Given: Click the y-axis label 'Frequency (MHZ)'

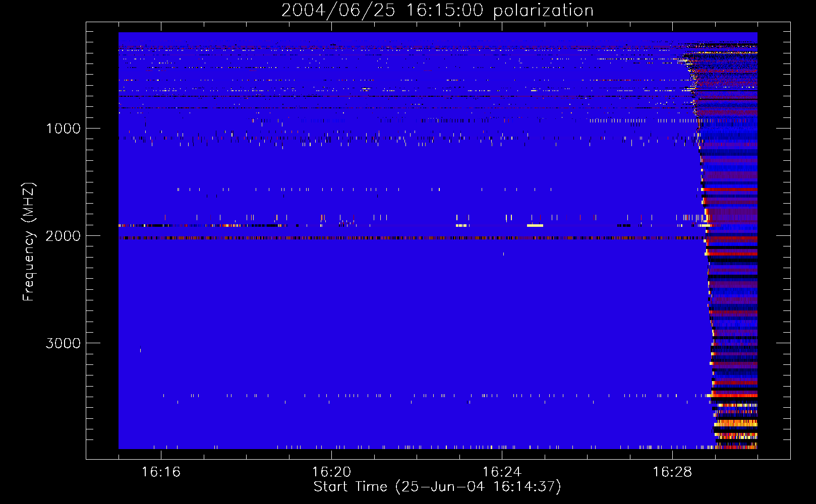Looking at the screenshot, I should click(x=29, y=241).
